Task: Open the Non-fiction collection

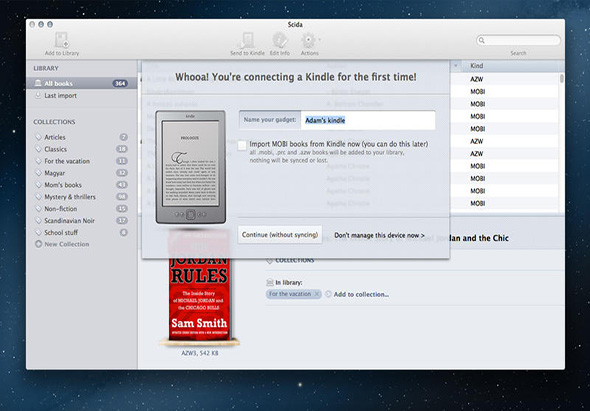Action: (82, 209)
